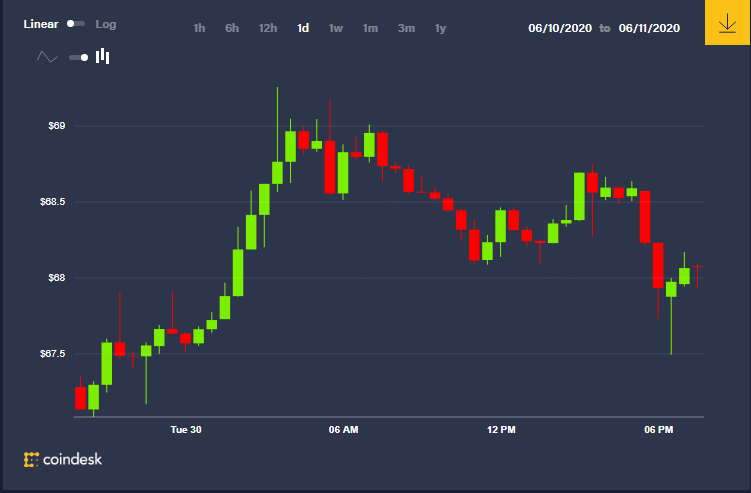Click the 12 PM time axis label
This screenshot has width=751, height=493.
point(501,429)
